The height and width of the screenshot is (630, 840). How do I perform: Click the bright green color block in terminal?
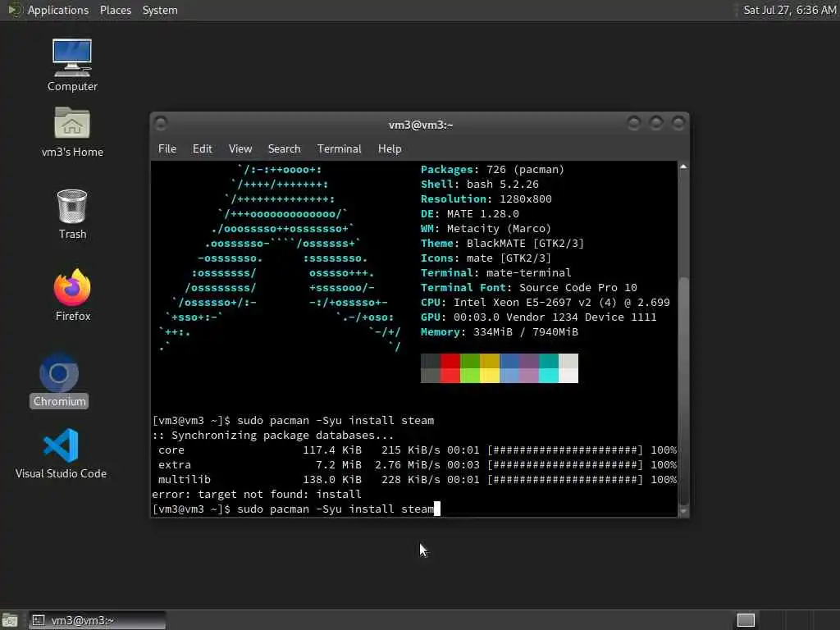coord(470,376)
